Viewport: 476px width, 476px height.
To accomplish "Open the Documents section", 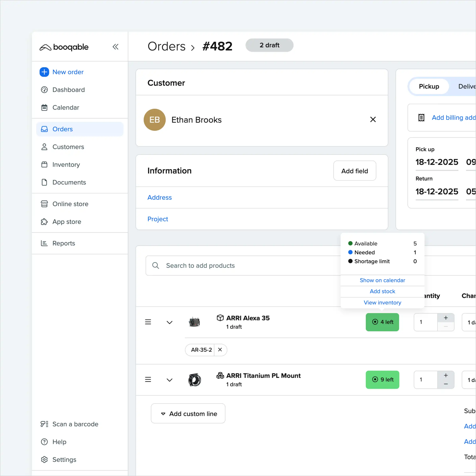I will coord(69,182).
